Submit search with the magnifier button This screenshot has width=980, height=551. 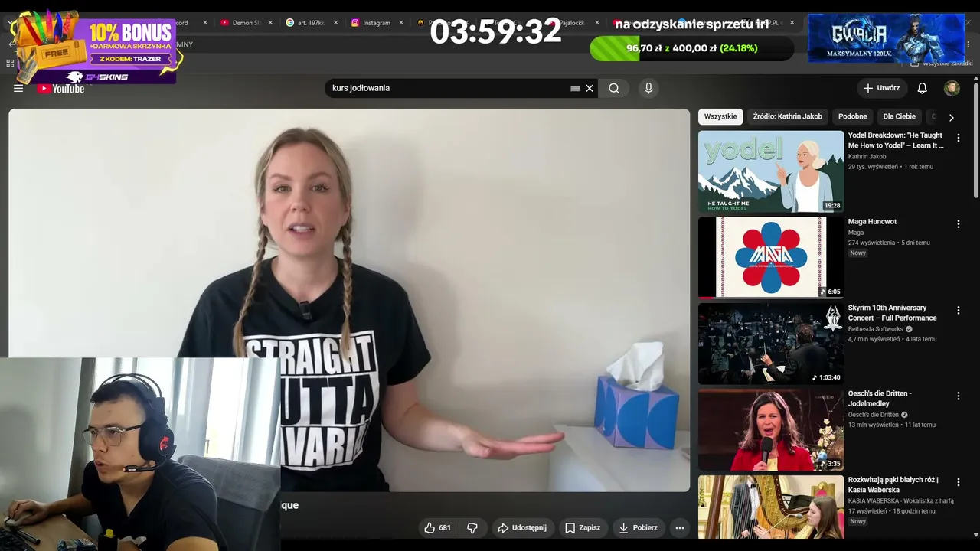[614, 88]
